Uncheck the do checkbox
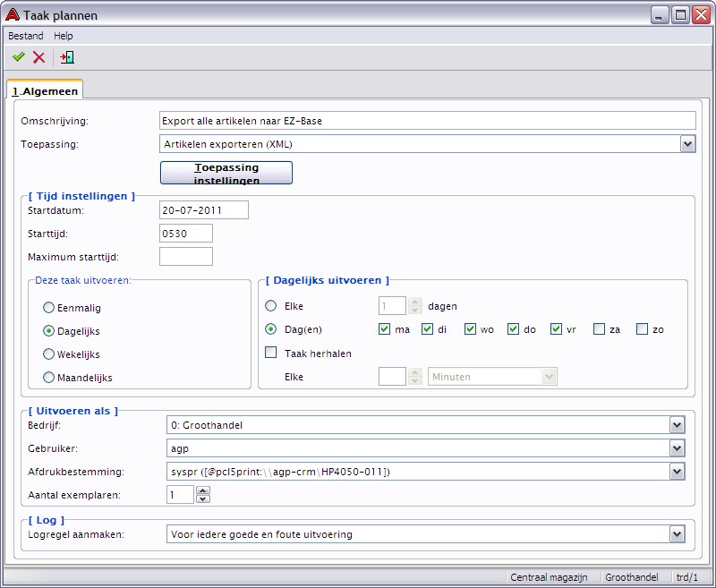This screenshot has height=588, width=716. pos(513,329)
